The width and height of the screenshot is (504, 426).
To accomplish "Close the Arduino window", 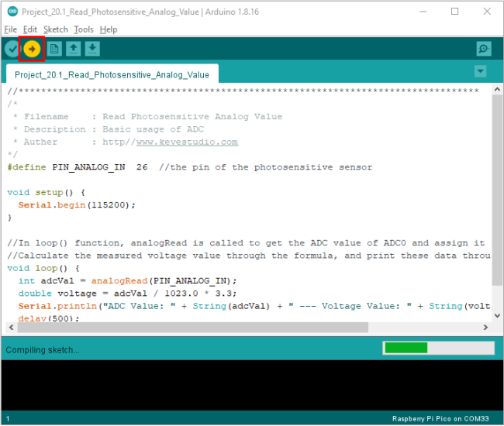I will click(x=487, y=12).
